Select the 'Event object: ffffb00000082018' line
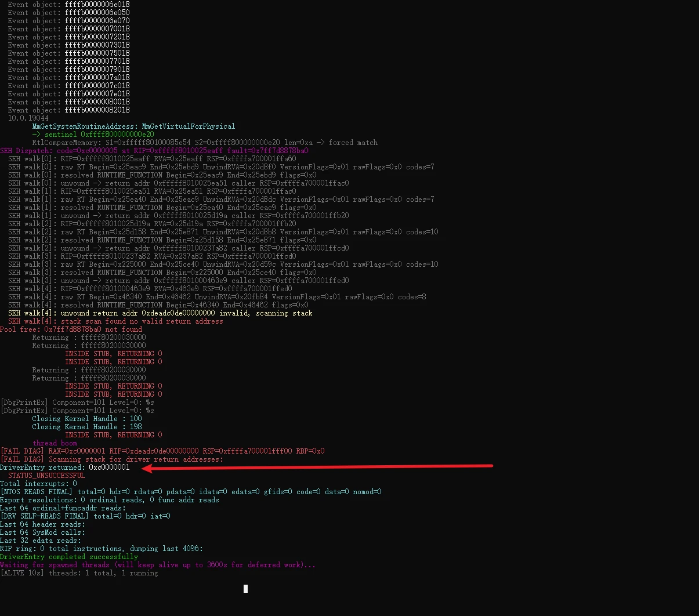699x616 pixels. coord(69,110)
